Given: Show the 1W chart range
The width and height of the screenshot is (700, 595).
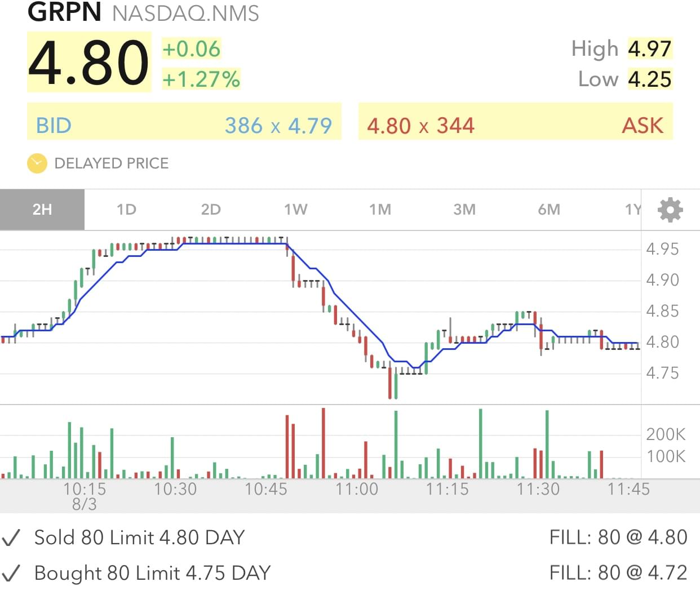Looking at the screenshot, I should (x=295, y=210).
